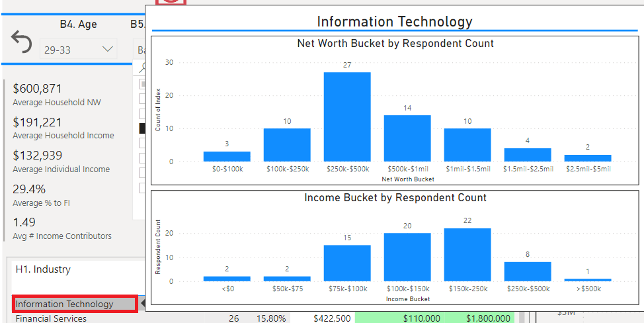Click the arrow pointer beside Information Technology row
This screenshot has width=644, height=323.
(x=141, y=304)
